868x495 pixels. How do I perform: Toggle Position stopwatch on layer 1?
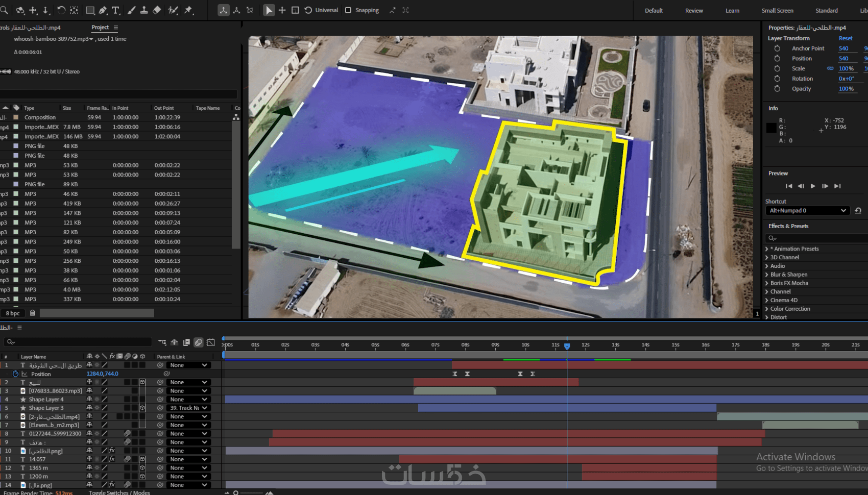(15, 374)
